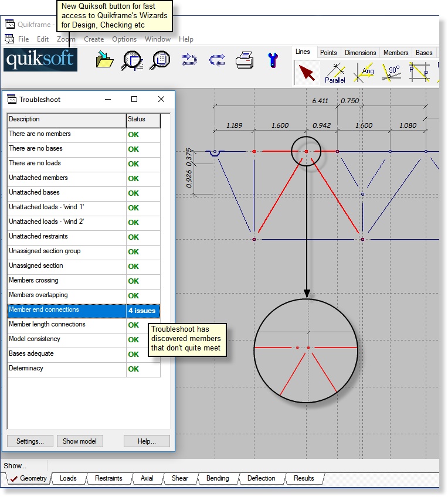
Task: Switch to the Bases tab
Action: click(x=424, y=53)
